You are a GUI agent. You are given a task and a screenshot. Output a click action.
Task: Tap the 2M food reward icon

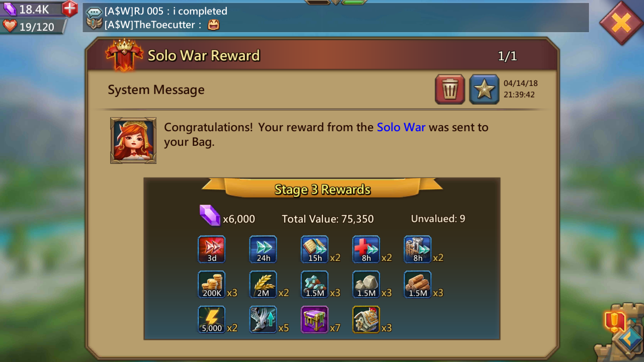pos(263,285)
